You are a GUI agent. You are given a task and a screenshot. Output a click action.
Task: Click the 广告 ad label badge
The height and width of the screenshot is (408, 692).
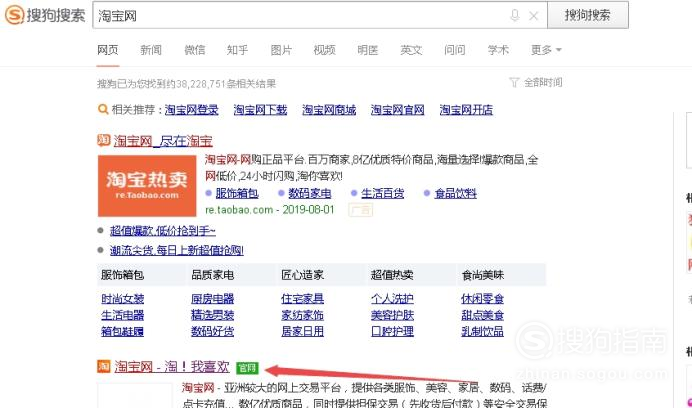click(x=361, y=210)
